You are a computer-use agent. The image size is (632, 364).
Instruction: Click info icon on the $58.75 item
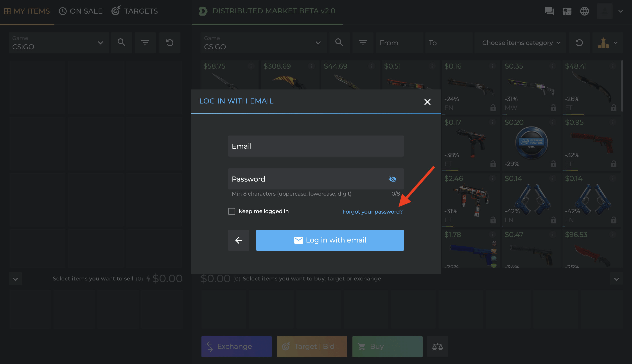click(x=251, y=66)
